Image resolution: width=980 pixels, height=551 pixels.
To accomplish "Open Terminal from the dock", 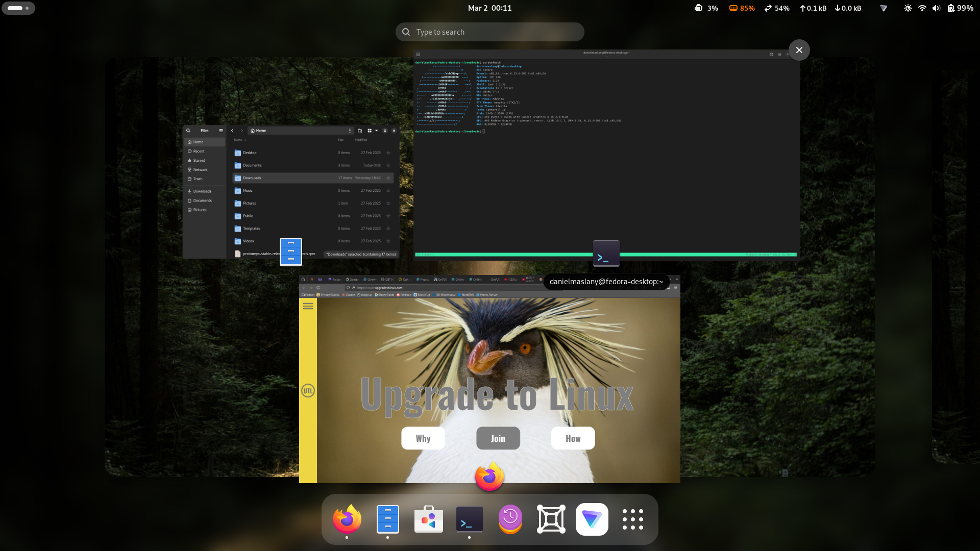I will [x=470, y=519].
